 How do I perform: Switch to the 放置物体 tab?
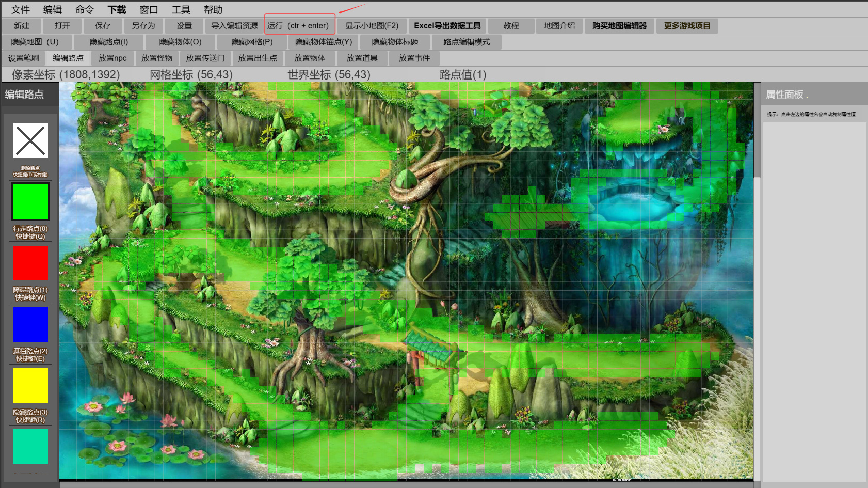[x=310, y=58]
